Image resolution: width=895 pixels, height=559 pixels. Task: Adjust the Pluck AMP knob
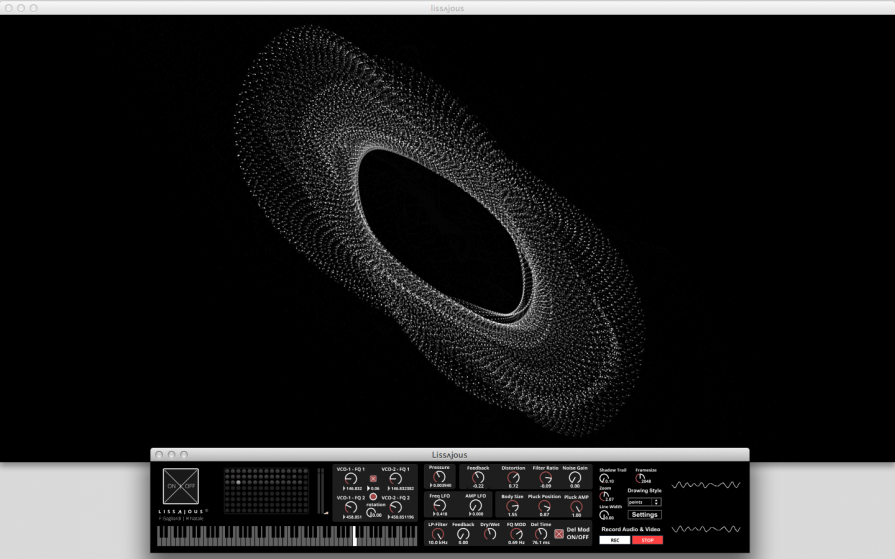pyautogui.click(x=576, y=506)
